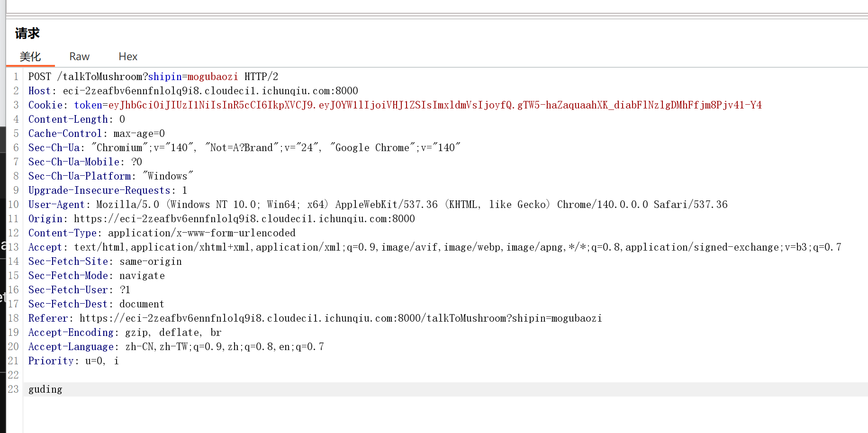Click the Sec-Fetch-Mode navigate value
This screenshot has height=433, width=868.
pos(142,276)
